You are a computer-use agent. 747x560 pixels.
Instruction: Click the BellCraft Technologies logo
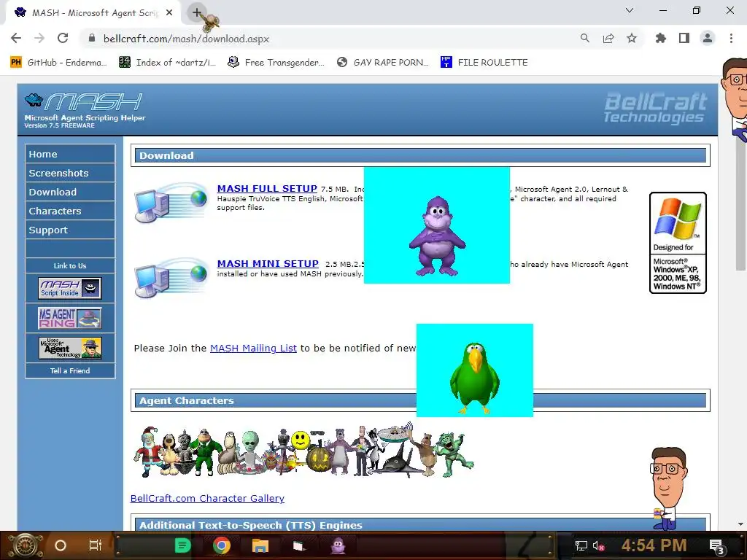click(655, 108)
